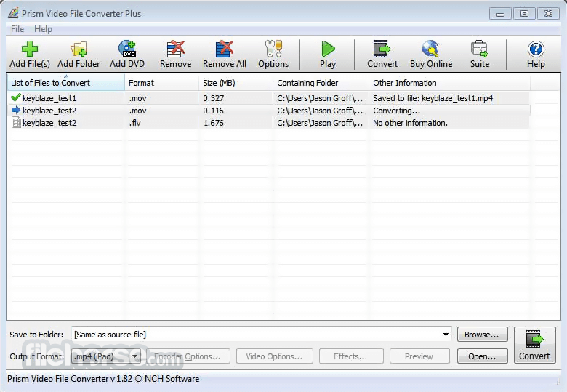
Task: Click 'Saved to file: keyblaze_test1.mp4' text
Action: pos(433,98)
